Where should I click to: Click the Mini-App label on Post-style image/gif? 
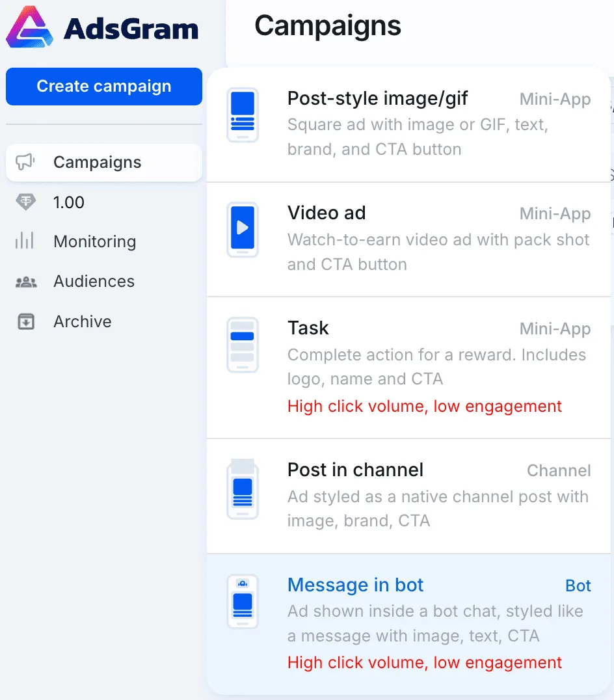pos(555,99)
